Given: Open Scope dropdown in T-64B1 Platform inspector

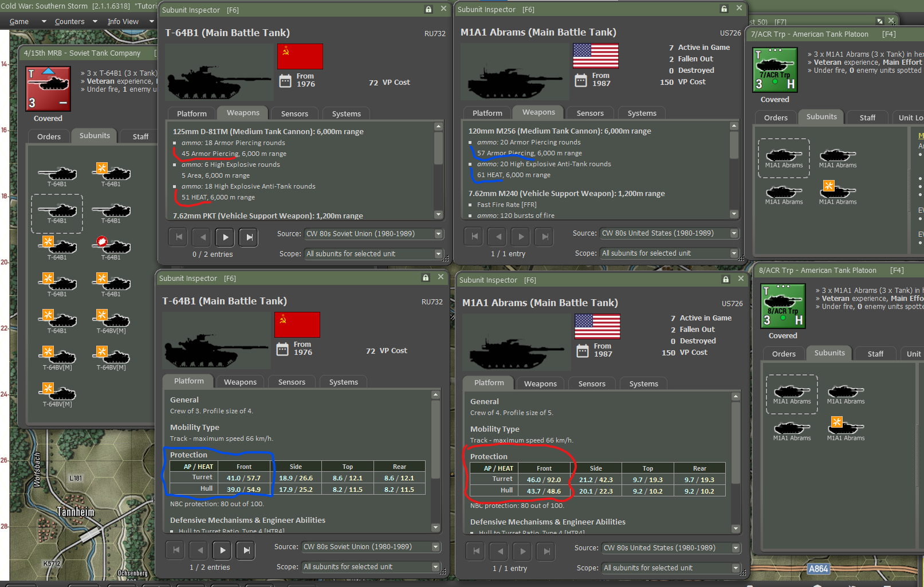Looking at the screenshot, I should 371,566.
